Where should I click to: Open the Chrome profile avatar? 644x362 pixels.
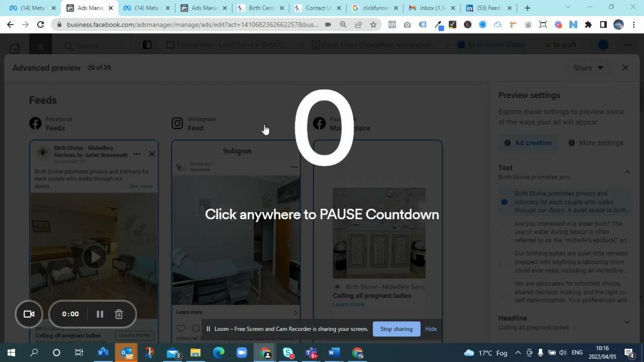pyautogui.click(x=619, y=25)
